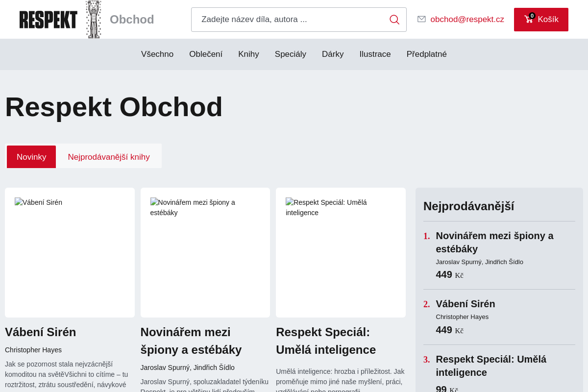Click the statue figure illustration beside logo
Image resolution: width=588 pixels, height=392 pixels.
(94, 19)
